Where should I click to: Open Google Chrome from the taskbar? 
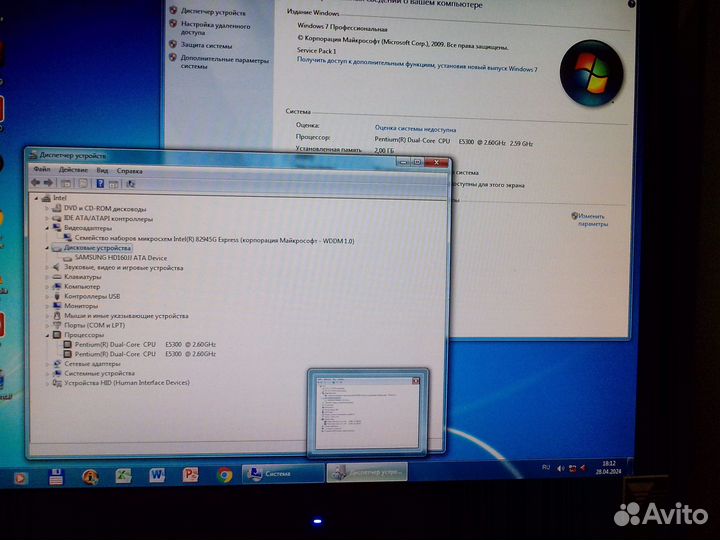pos(225,474)
